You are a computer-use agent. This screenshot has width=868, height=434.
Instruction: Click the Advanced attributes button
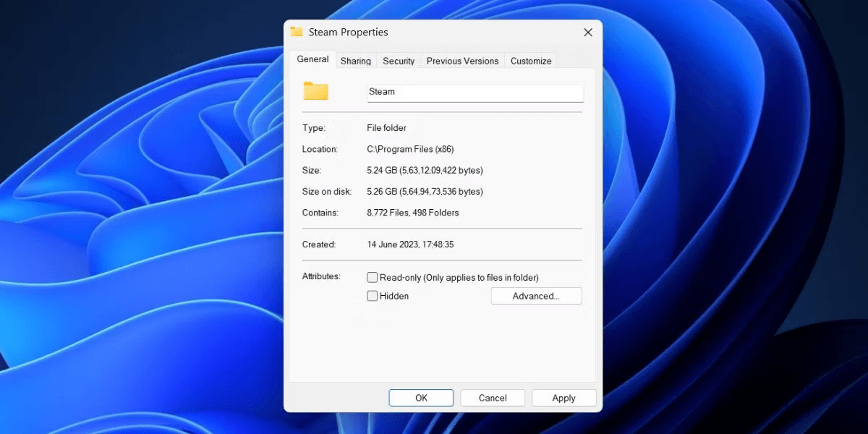(536, 295)
